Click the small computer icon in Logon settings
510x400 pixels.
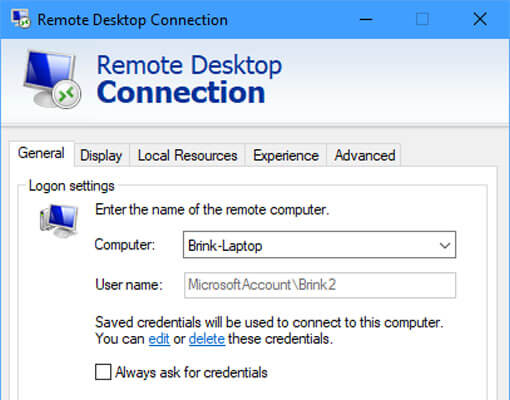click(x=59, y=221)
